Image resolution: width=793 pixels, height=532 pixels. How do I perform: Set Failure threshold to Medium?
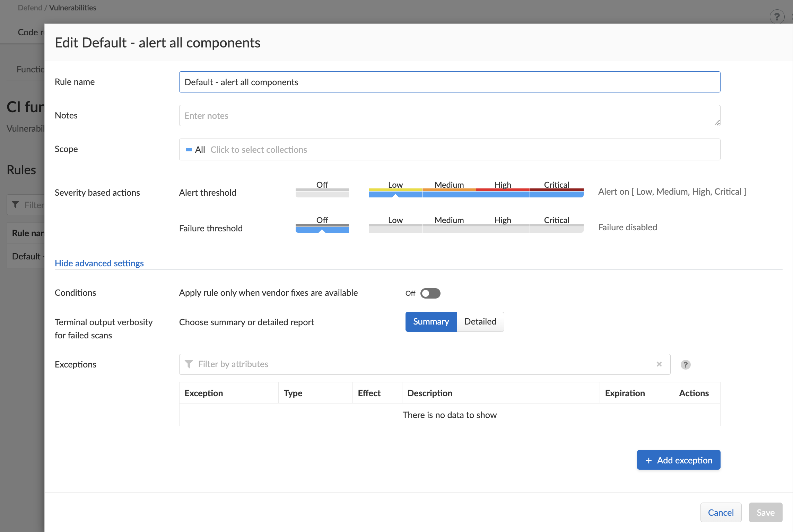pyautogui.click(x=449, y=225)
